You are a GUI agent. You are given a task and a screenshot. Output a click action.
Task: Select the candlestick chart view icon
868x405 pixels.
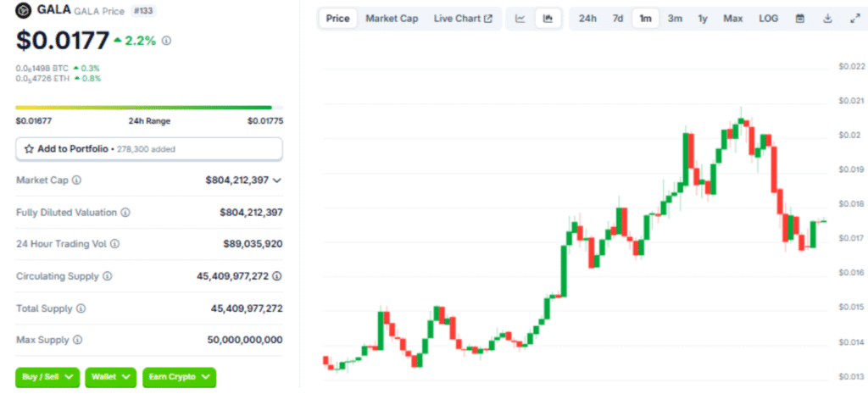click(548, 19)
